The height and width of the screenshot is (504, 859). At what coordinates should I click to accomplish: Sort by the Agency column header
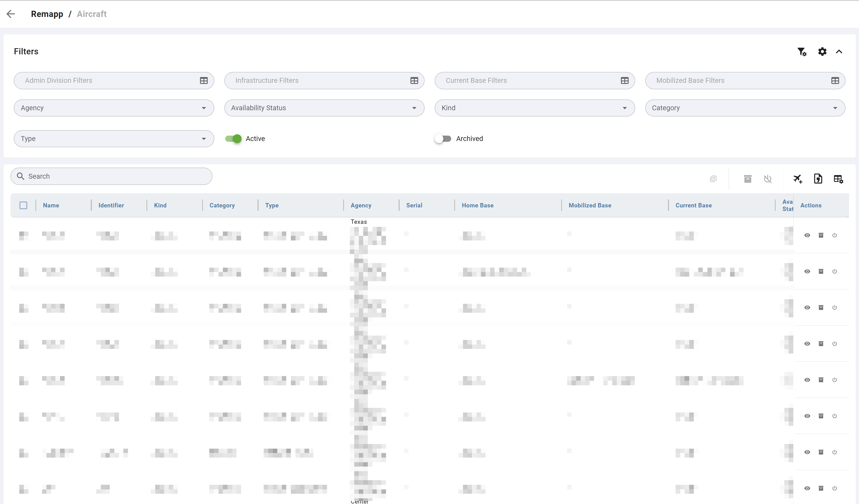click(361, 205)
